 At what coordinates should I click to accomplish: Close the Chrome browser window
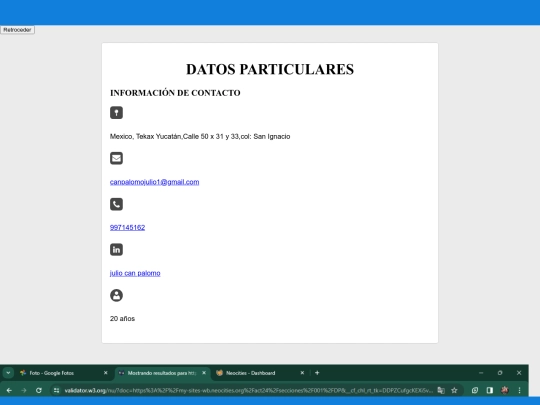pyautogui.click(x=519, y=373)
